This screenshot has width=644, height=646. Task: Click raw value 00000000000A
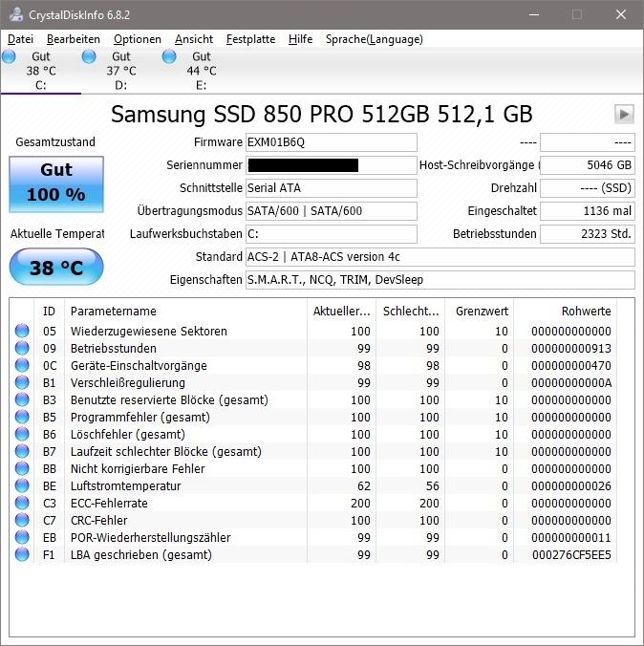(571, 383)
